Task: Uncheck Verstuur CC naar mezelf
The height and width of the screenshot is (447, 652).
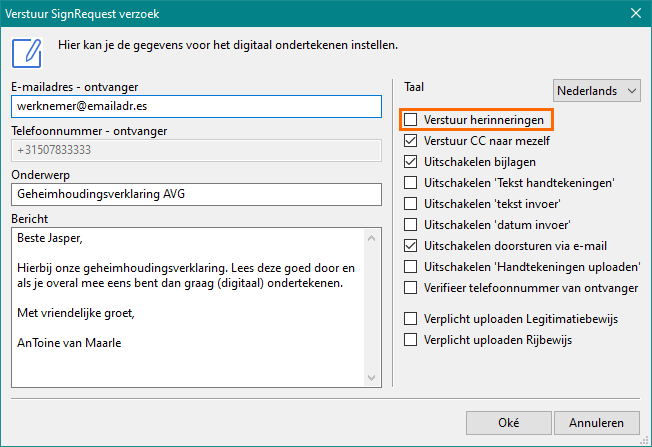Action: point(410,141)
